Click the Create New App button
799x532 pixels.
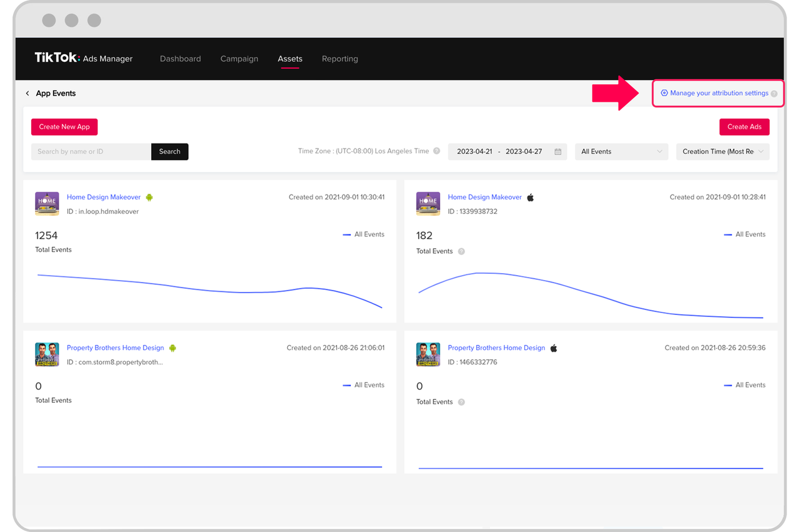click(x=64, y=127)
